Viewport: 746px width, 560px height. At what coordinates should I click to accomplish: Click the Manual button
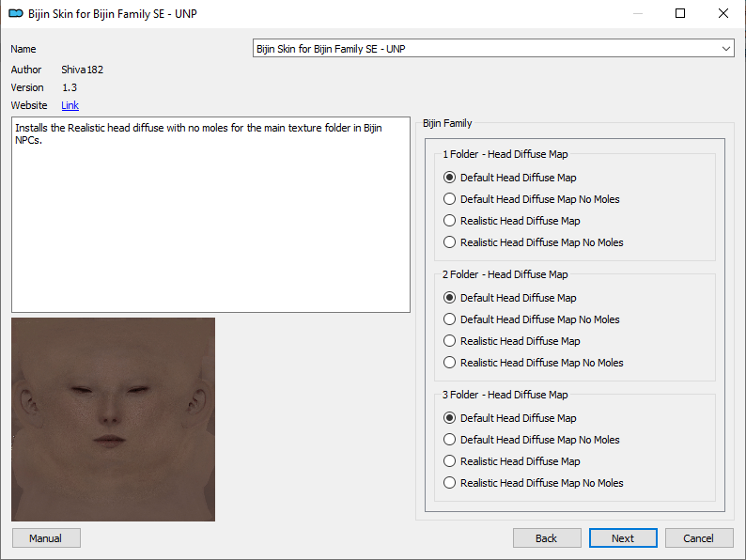click(x=46, y=538)
